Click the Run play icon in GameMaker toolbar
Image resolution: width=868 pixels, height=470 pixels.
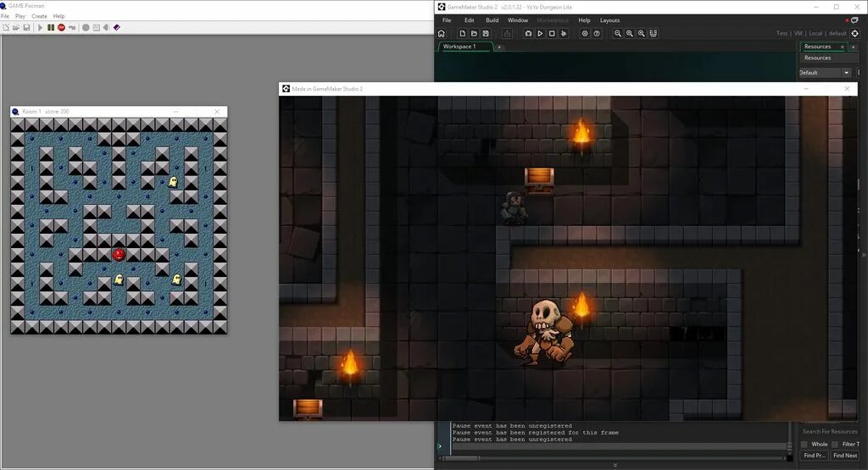(540, 33)
